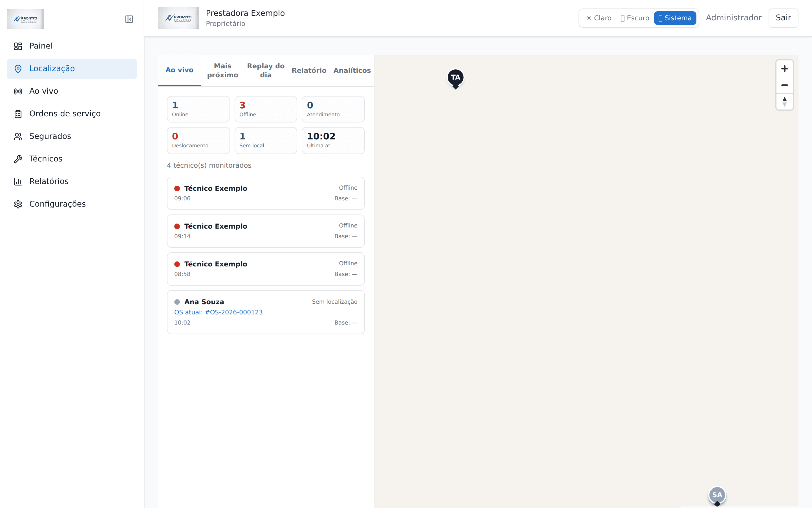812x508 pixels.
Task: Click the Relatórios bar chart icon
Action: pos(18,182)
